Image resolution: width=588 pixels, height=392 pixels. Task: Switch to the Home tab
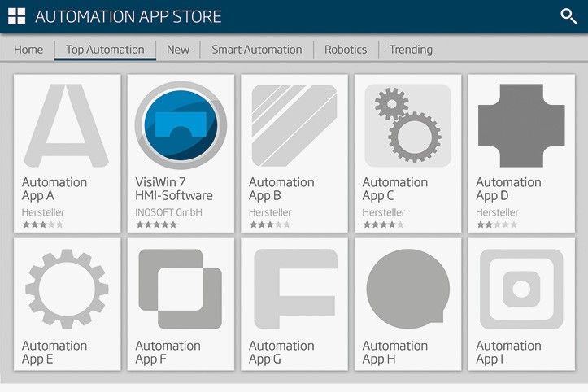28,50
